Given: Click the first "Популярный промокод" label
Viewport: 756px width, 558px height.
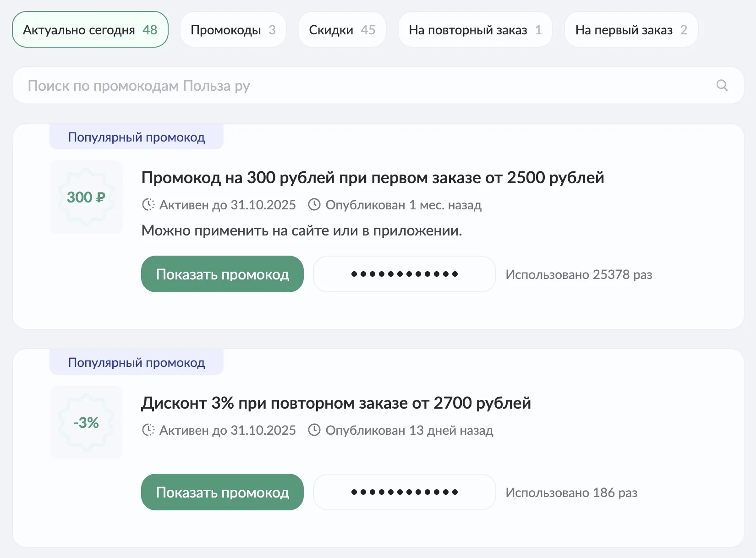Looking at the screenshot, I should point(136,137).
